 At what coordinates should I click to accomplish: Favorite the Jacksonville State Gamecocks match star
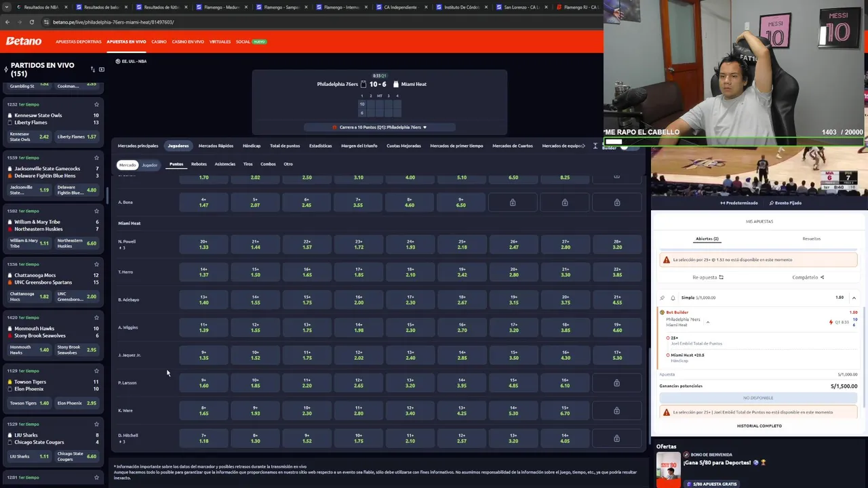(96, 158)
